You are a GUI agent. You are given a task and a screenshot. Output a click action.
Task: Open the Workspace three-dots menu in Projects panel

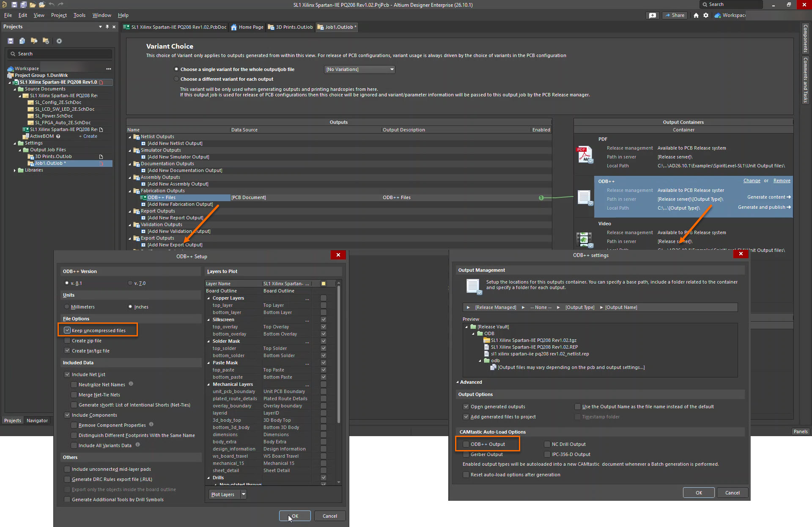click(x=109, y=68)
